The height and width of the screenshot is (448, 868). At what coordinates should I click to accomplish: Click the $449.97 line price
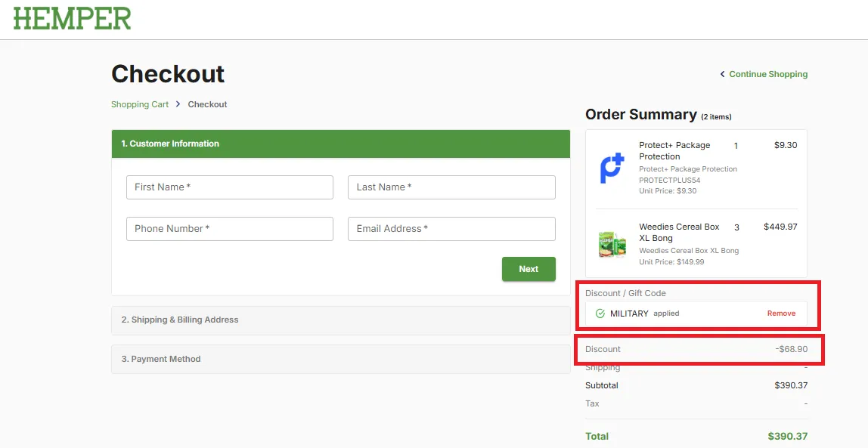(780, 227)
